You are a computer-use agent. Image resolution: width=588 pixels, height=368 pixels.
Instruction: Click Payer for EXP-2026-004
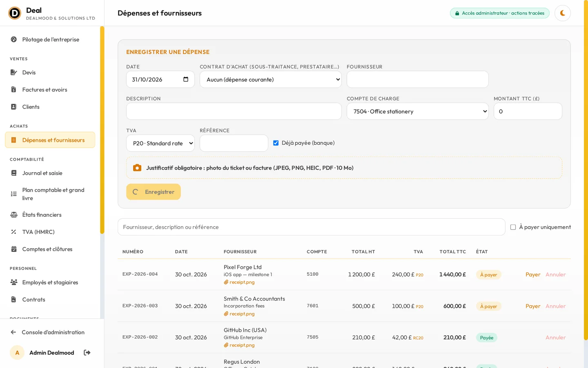[x=533, y=274]
